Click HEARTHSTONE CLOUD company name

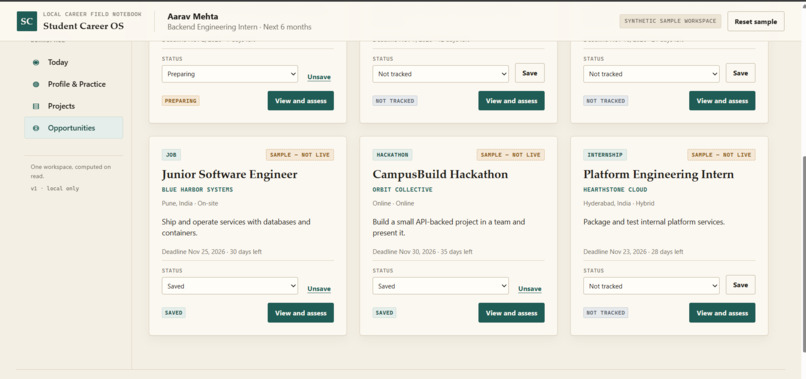[x=615, y=190]
